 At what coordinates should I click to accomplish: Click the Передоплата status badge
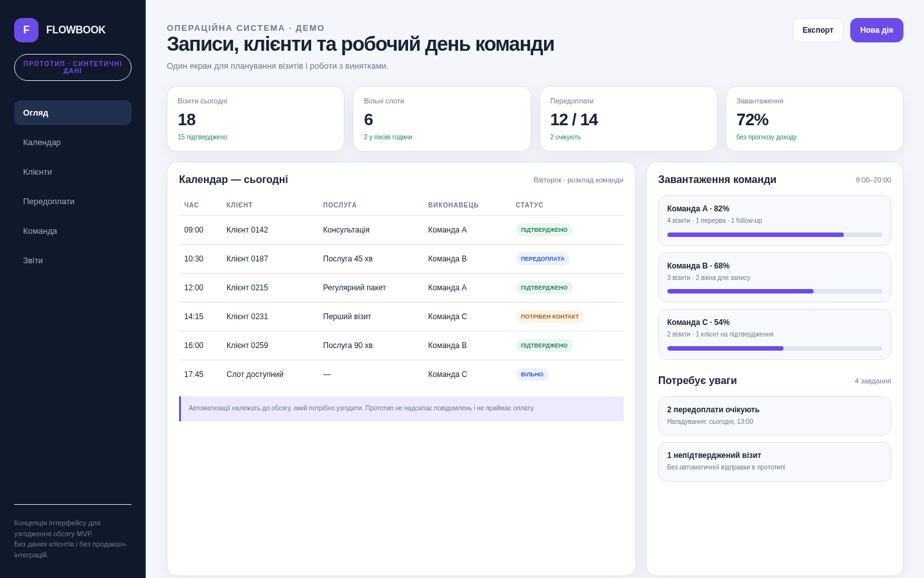pyautogui.click(x=542, y=259)
